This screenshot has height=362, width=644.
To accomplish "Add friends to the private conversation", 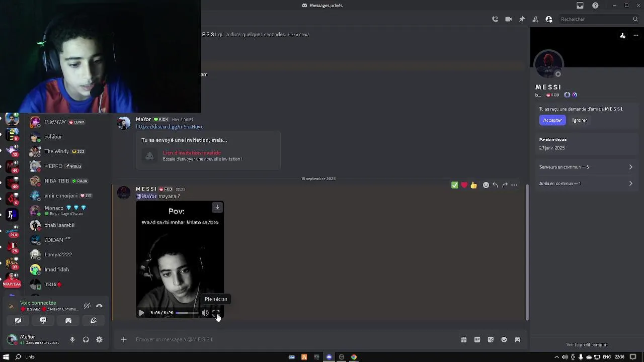I will (x=535, y=19).
